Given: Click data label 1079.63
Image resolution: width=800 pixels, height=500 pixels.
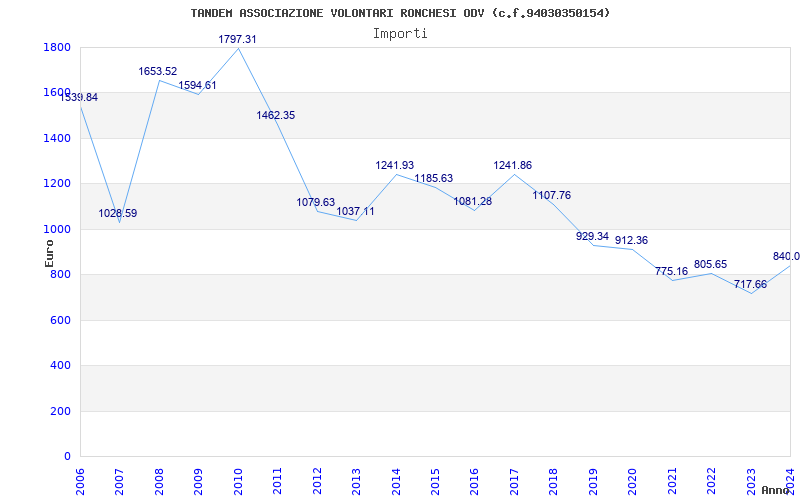Looking at the screenshot, I should click(x=316, y=203).
